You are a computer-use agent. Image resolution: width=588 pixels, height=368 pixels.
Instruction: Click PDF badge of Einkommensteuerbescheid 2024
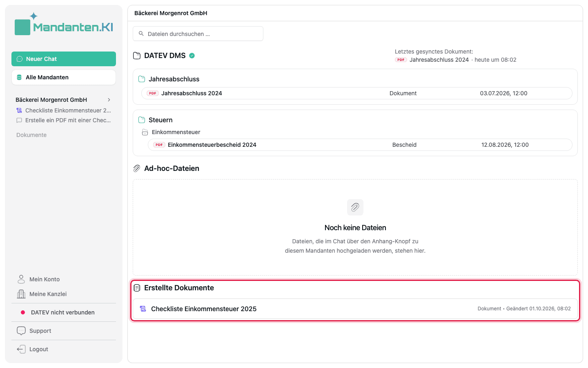point(159,145)
